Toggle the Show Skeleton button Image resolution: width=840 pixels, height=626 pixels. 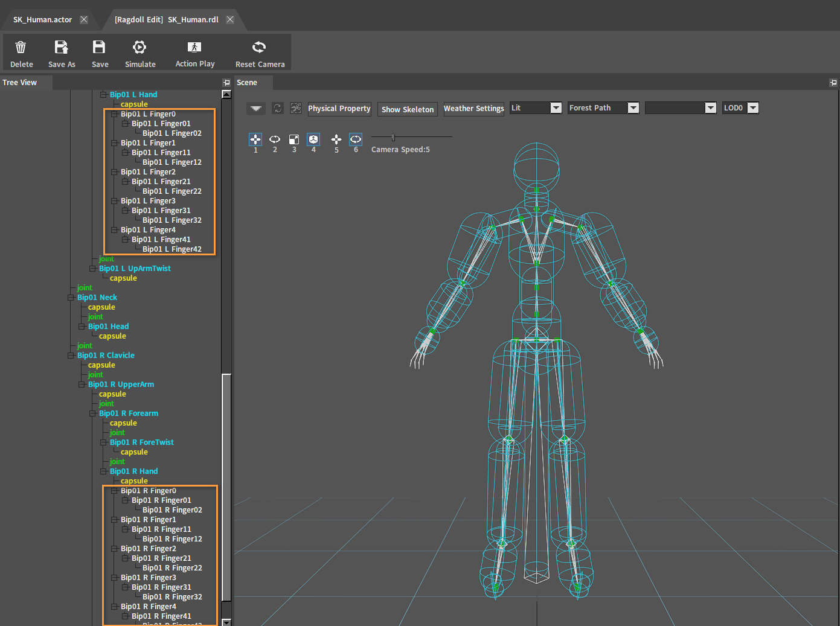pos(408,109)
